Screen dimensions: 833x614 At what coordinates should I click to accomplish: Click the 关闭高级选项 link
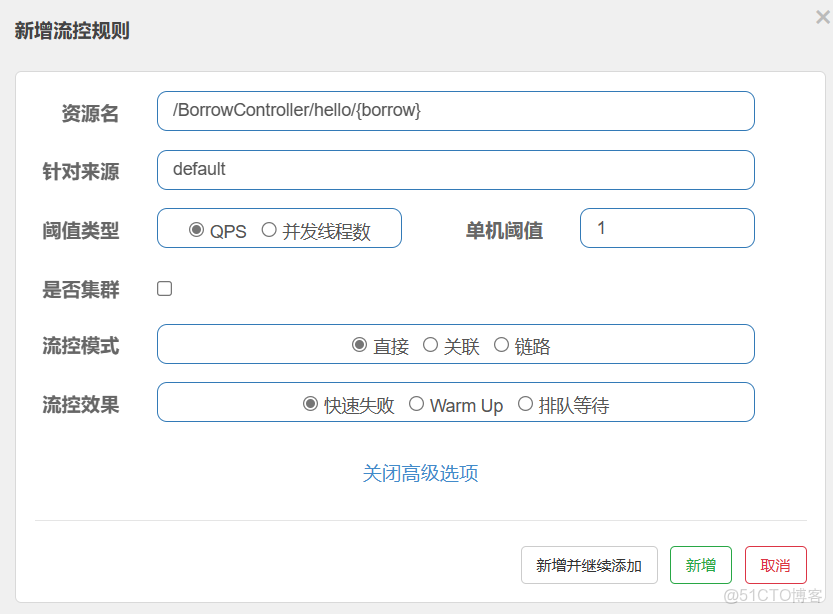pyautogui.click(x=421, y=473)
